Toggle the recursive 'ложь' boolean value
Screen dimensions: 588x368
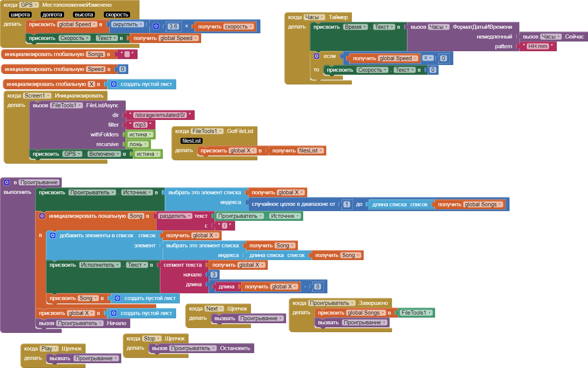pyautogui.click(x=138, y=144)
